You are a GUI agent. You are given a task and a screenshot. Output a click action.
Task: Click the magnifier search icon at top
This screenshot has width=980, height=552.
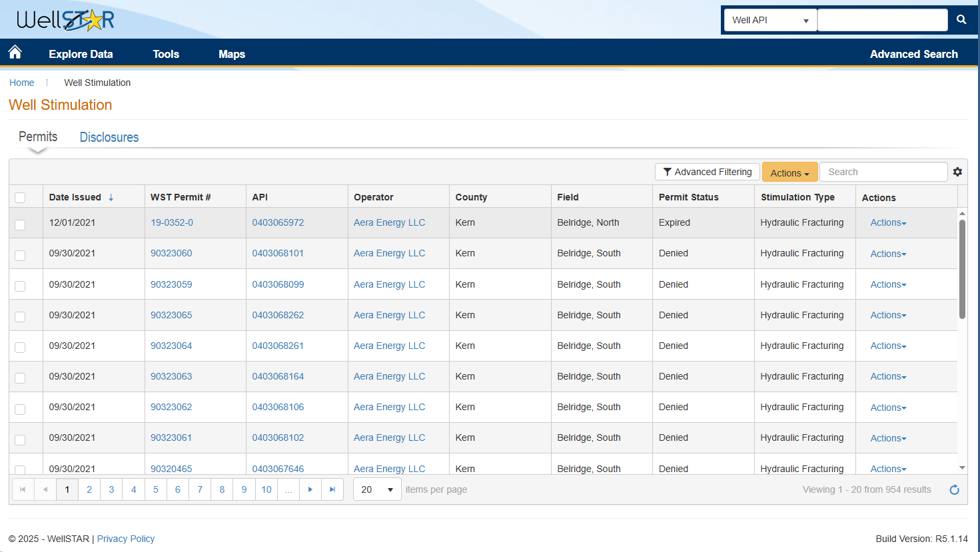pyautogui.click(x=961, y=20)
